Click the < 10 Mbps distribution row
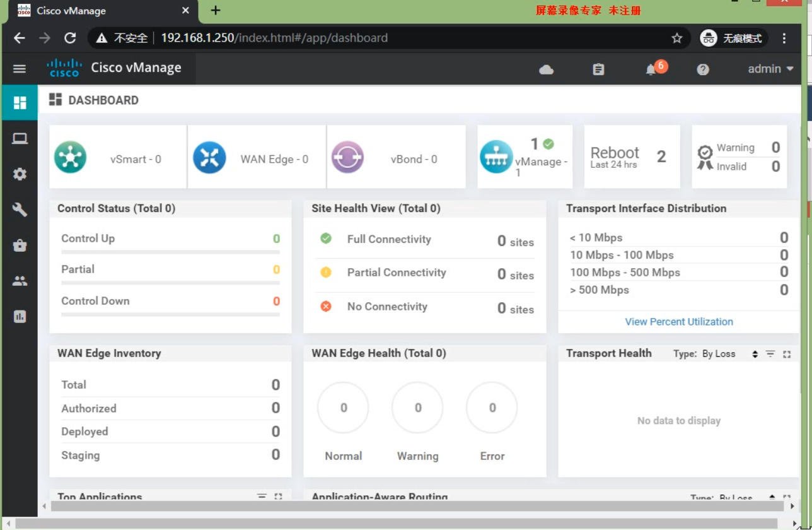 (x=679, y=238)
